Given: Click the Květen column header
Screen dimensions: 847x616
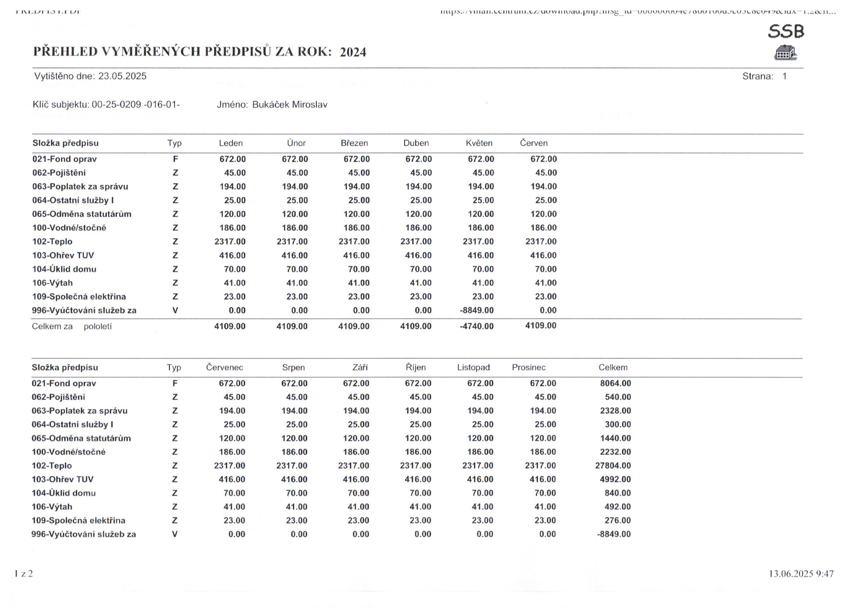Looking at the screenshot, I should point(479,143).
